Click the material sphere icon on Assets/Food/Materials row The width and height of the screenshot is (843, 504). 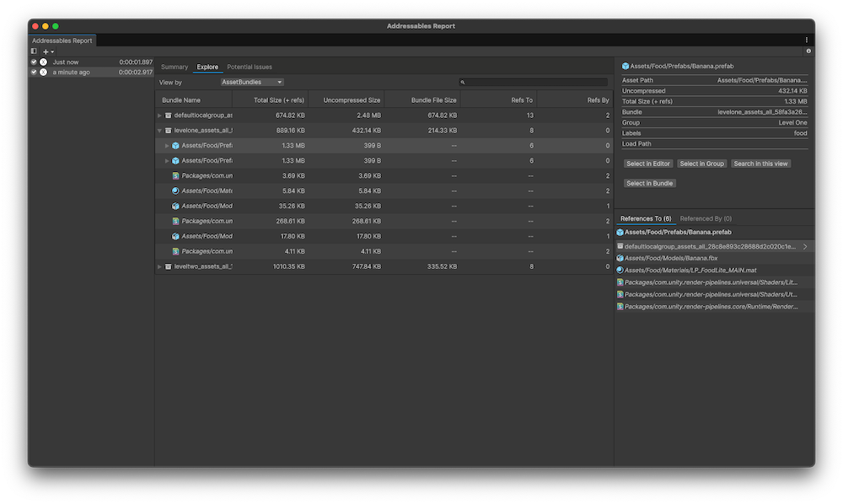pos(174,190)
